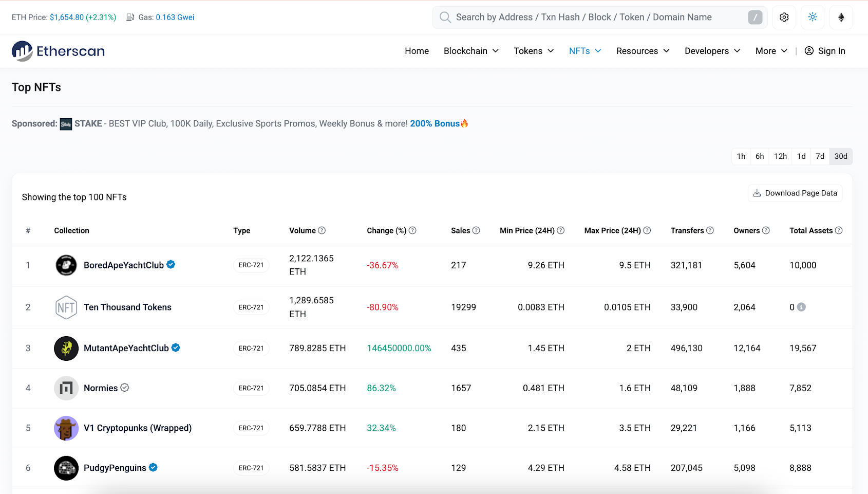Viewport: 868px width, 494px height.
Task: Click info icon beside Ten Thousand Tokens assets
Action: point(801,307)
